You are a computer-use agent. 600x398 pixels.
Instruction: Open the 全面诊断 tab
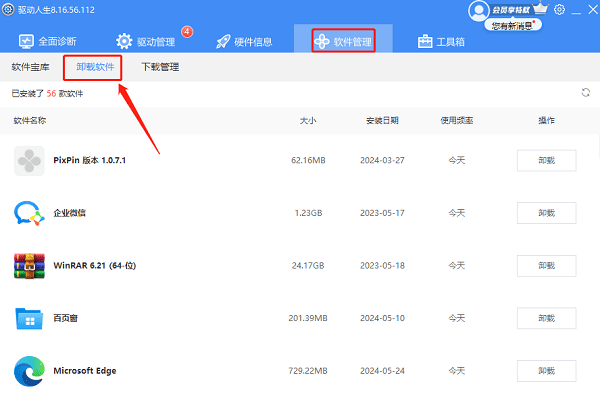[48, 41]
